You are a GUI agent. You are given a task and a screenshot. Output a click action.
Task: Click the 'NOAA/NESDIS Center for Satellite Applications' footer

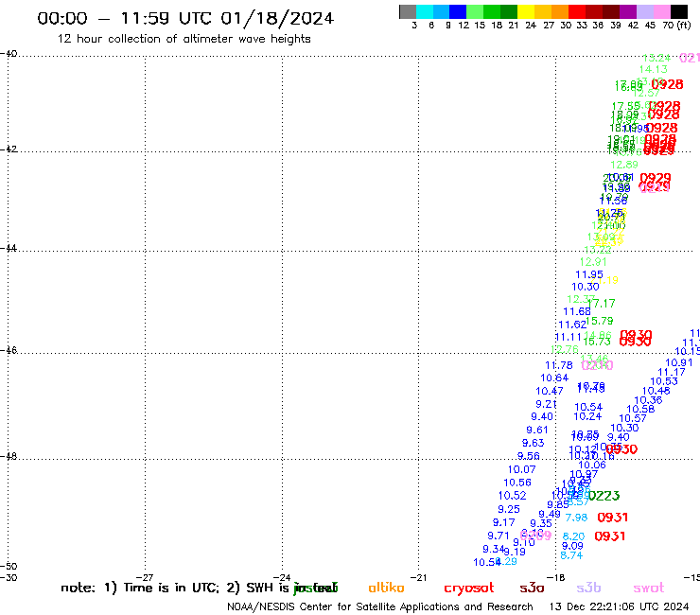coord(380,606)
